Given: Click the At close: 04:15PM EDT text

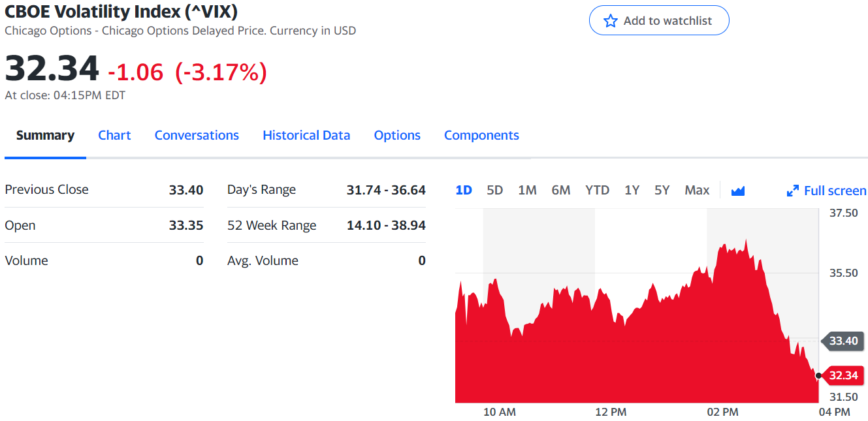Looking at the screenshot, I should (x=65, y=95).
